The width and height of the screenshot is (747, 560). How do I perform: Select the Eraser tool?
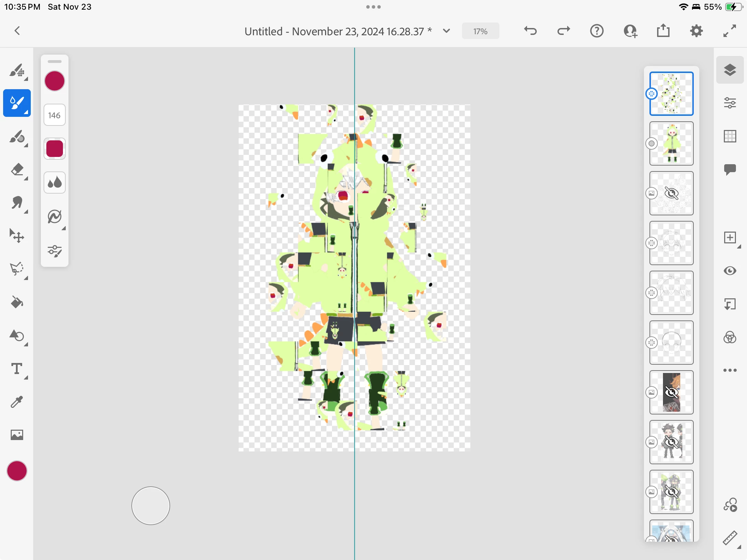(17, 170)
